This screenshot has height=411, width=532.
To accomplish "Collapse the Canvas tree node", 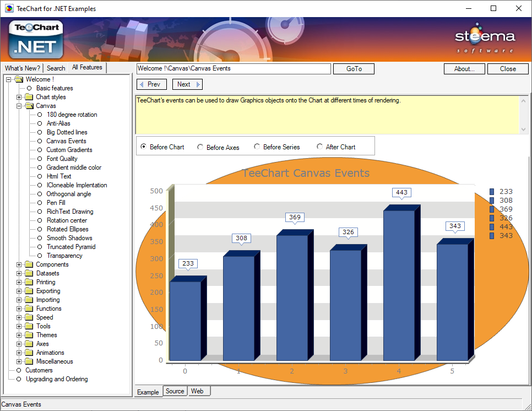I will [19, 106].
